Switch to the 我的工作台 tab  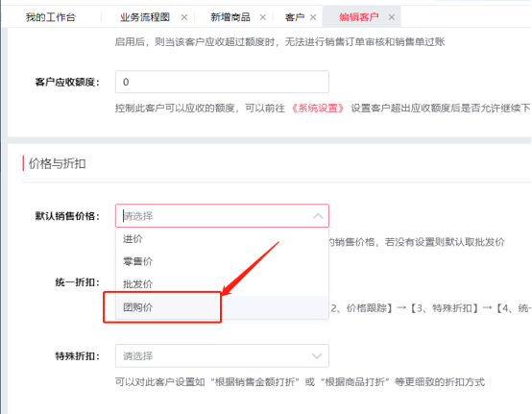click(51, 17)
